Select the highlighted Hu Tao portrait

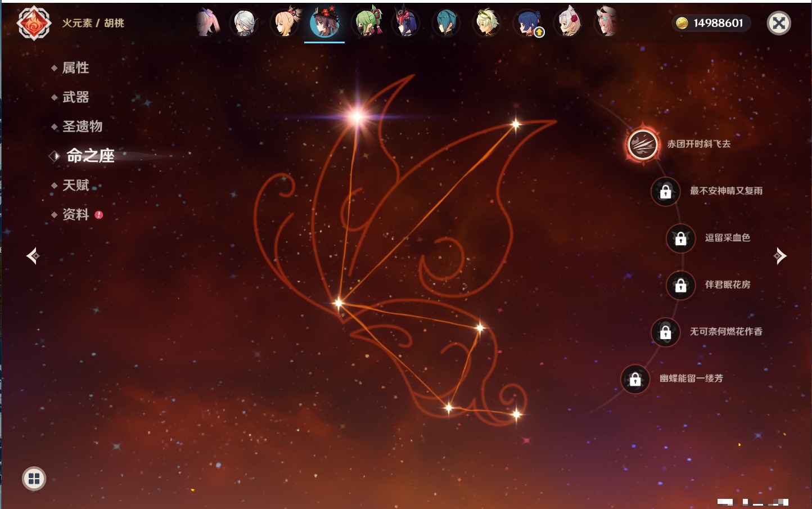(x=325, y=23)
